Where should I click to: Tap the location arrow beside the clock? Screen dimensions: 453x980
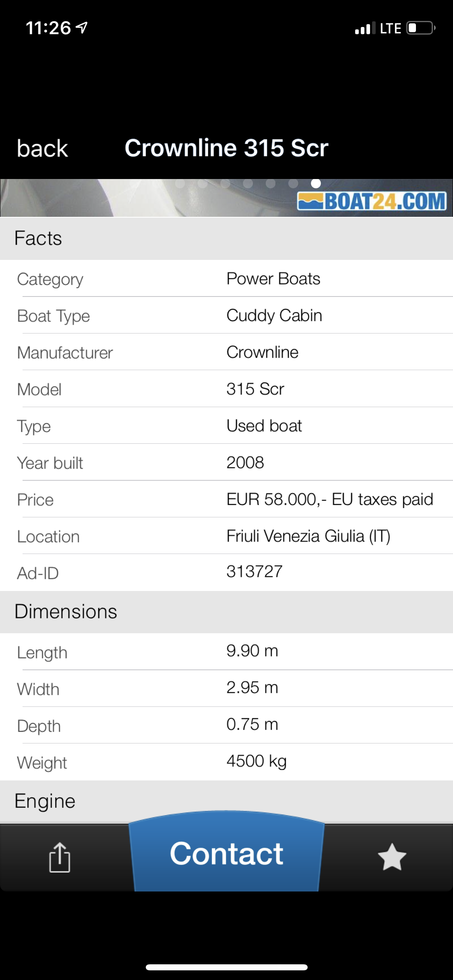82,27
